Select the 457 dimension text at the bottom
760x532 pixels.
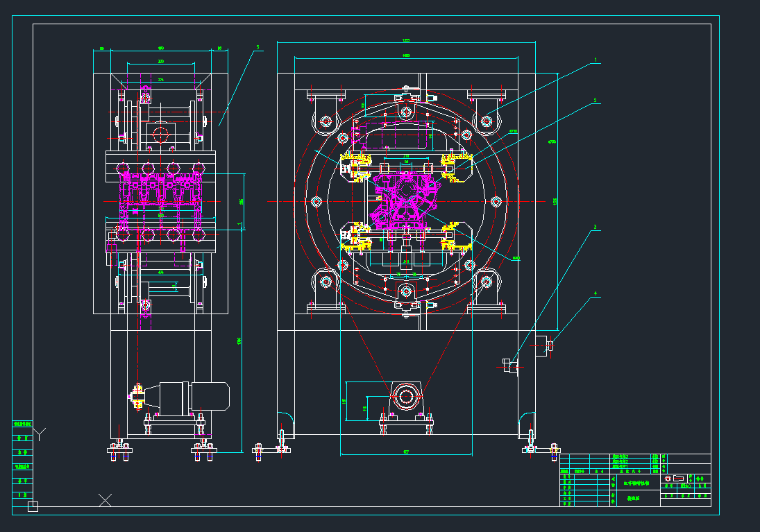pyautogui.click(x=407, y=452)
